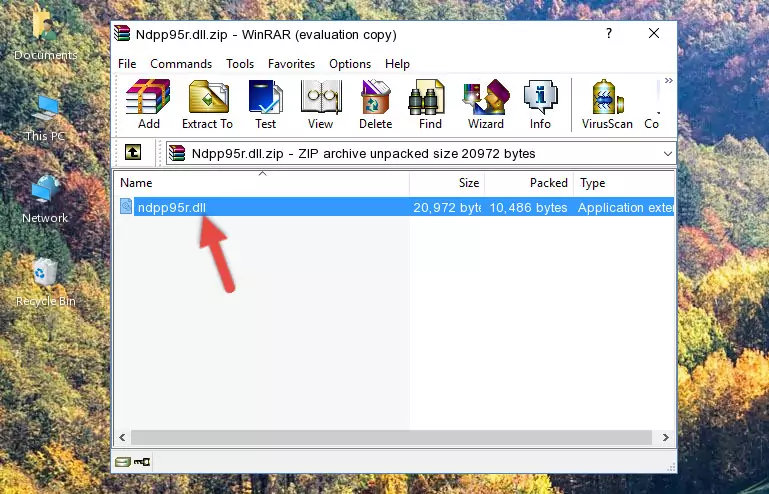Select the ndpp95r.dll file name
The height and width of the screenshot is (494, 769).
(x=172, y=208)
